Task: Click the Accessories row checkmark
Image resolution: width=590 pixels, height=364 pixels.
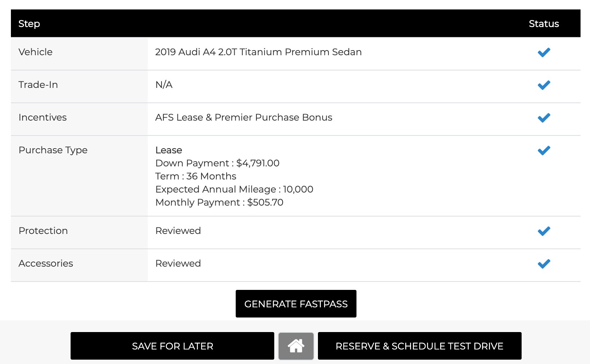Action: pos(544,264)
